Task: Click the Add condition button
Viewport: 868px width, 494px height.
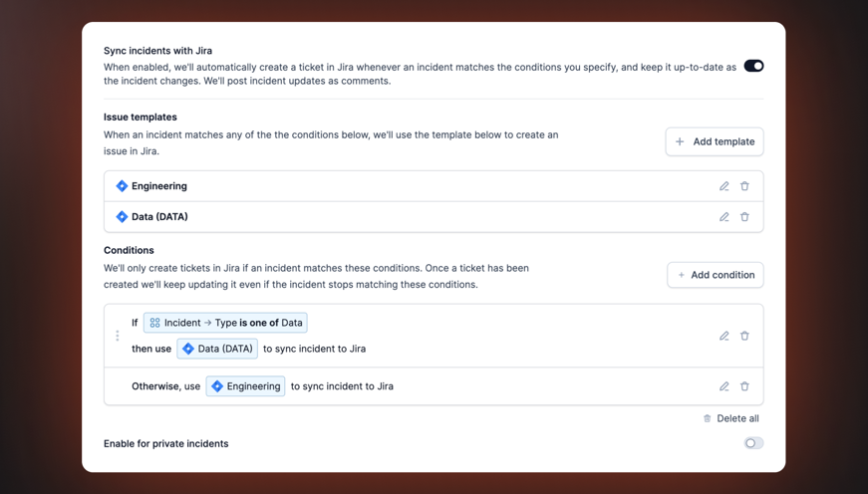Action: pos(716,275)
